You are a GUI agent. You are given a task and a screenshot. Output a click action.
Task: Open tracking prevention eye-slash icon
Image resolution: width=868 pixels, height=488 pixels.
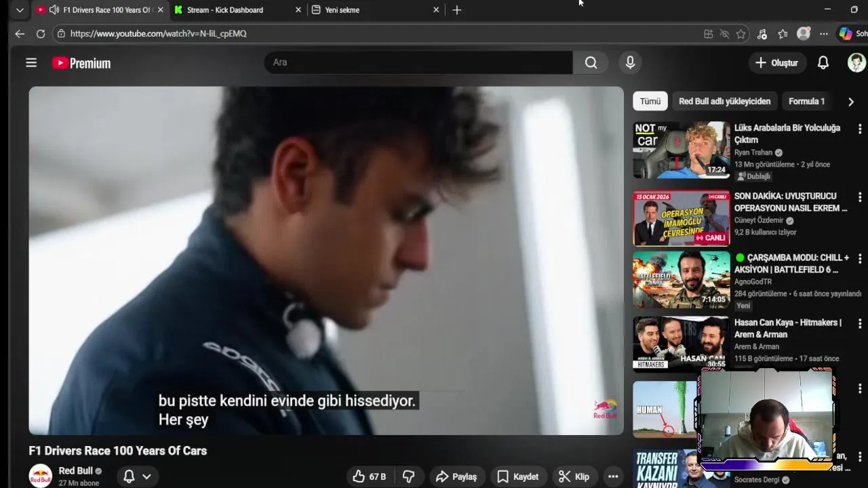click(x=724, y=33)
